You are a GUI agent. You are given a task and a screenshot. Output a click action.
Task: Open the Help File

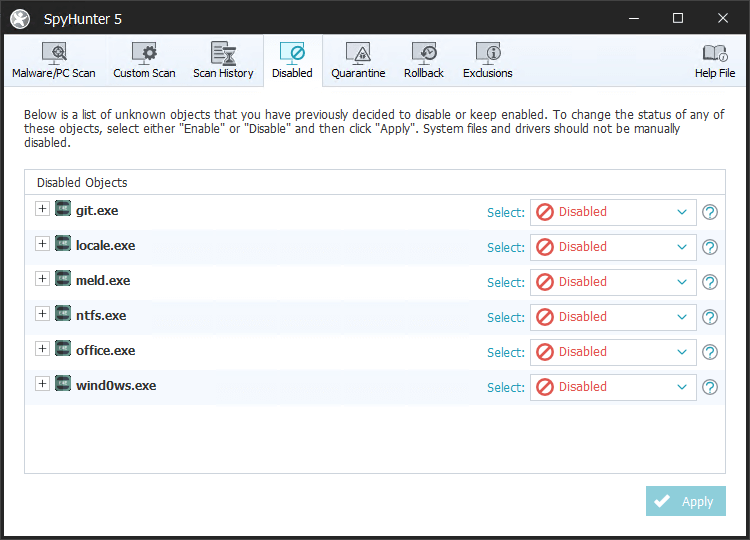tap(714, 61)
